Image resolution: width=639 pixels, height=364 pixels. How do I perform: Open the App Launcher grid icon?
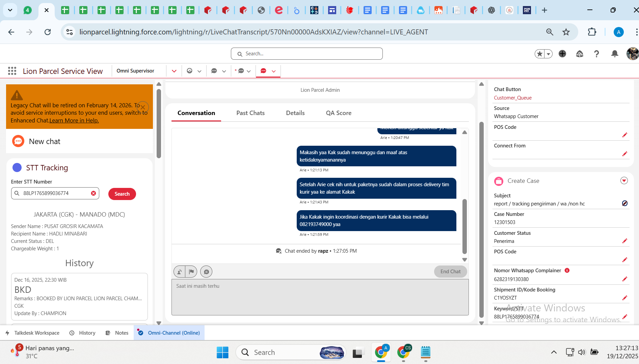(12, 71)
